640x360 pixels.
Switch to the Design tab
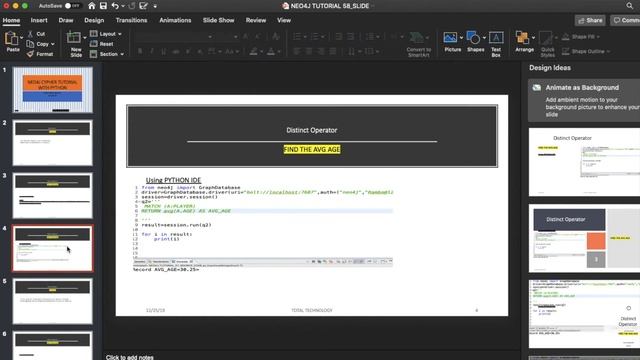coord(94,20)
